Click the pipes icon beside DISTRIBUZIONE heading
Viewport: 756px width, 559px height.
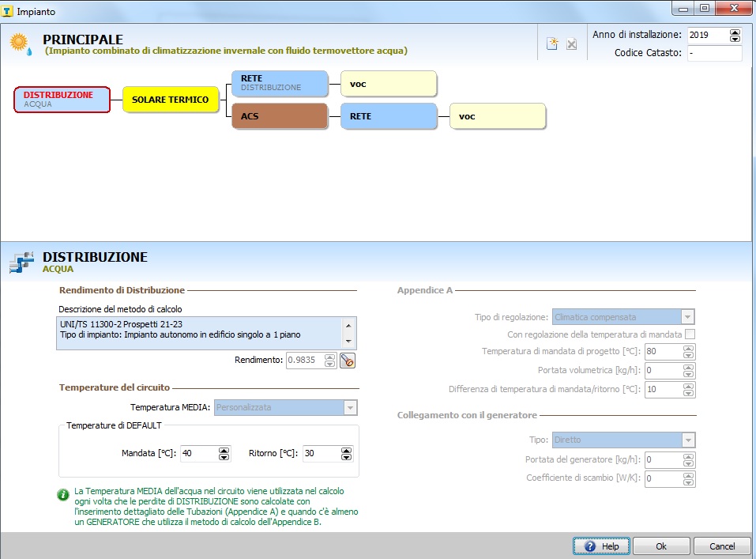click(21, 263)
